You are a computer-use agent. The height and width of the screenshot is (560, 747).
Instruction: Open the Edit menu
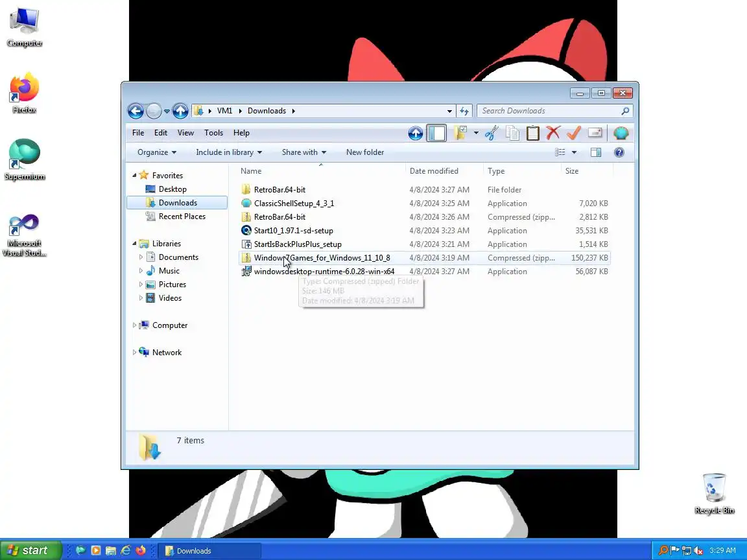click(161, 133)
